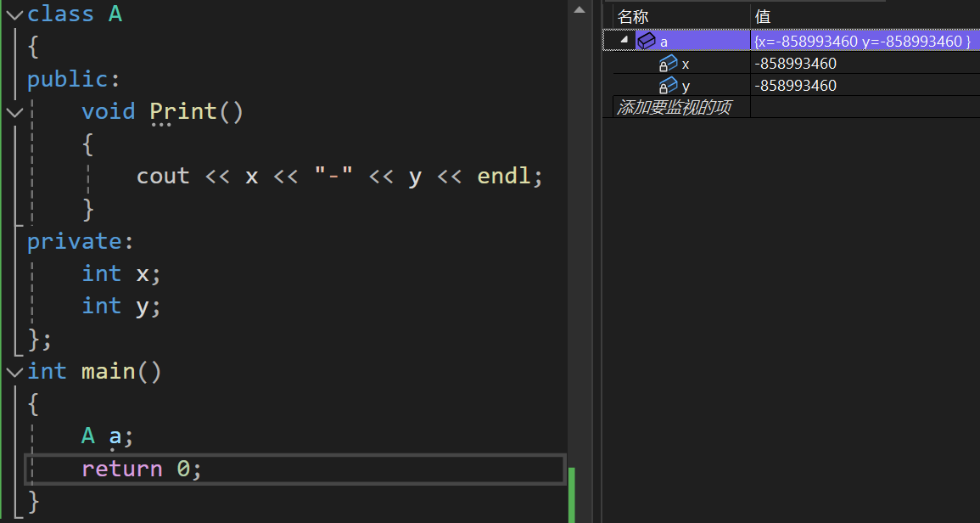Select watch row named a
This screenshot has height=523, width=980.
(x=792, y=42)
